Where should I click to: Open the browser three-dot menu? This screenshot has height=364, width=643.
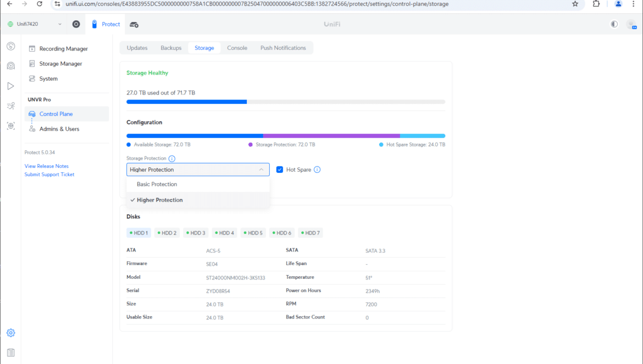click(634, 4)
